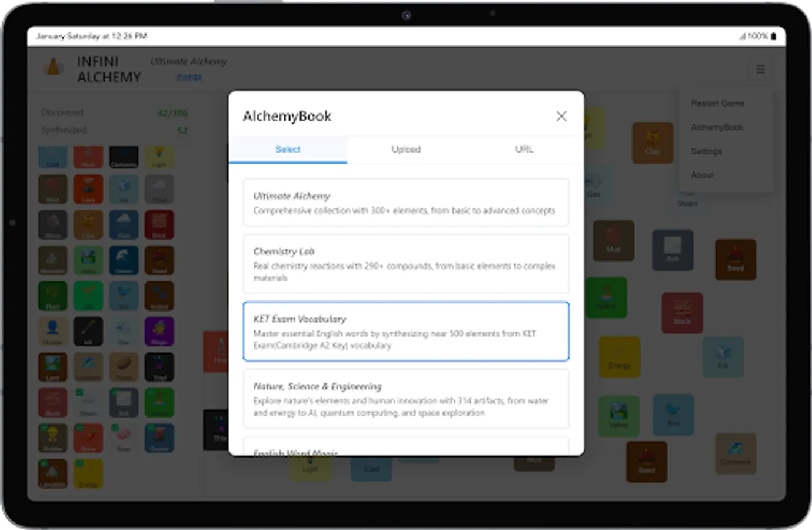Select the Ink element icon
The width and height of the screenshot is (812, 530).
pos(88,332)
